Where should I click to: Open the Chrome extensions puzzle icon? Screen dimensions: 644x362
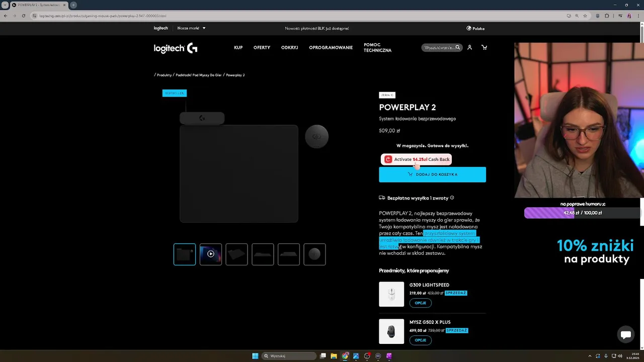click(x=607, y=16)
